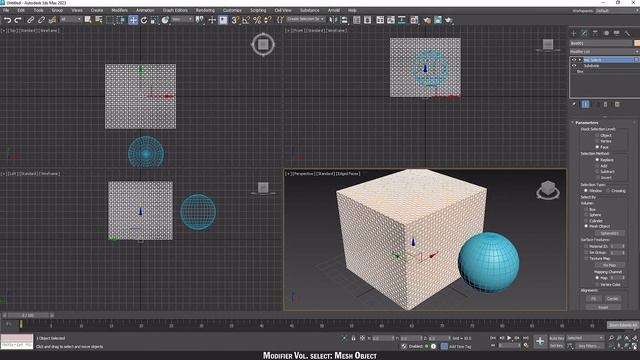Click Configure Modifier Sets icon
Image resolution: width=640 pixels, height=360 pixels.
(617, 104)
